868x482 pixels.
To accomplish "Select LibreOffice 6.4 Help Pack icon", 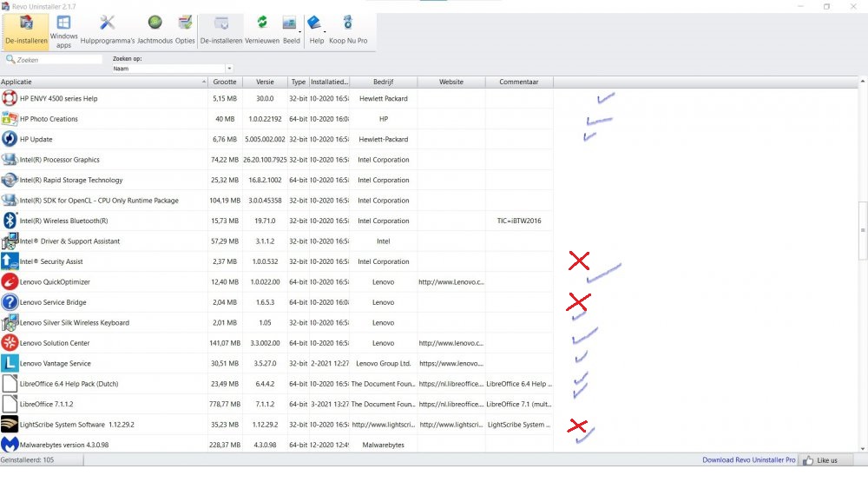I will 10,383.
